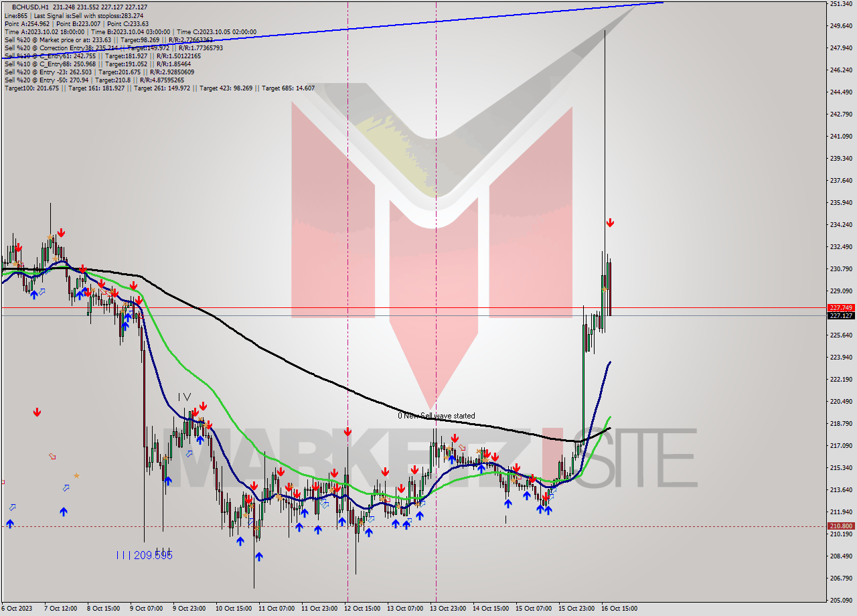Click the red sell arrow beside the tallest spike
The width and height of the screenshot is (857, 616).
pyautogui.click(x=610, y=222)
